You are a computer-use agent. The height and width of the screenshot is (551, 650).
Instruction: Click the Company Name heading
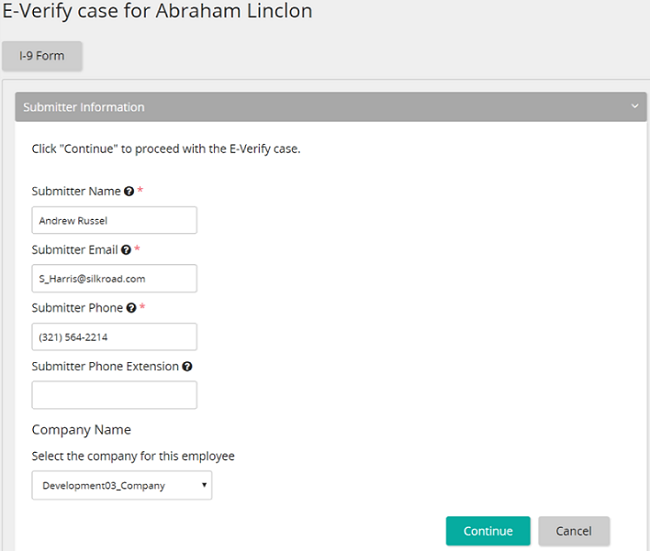[81, 430]
